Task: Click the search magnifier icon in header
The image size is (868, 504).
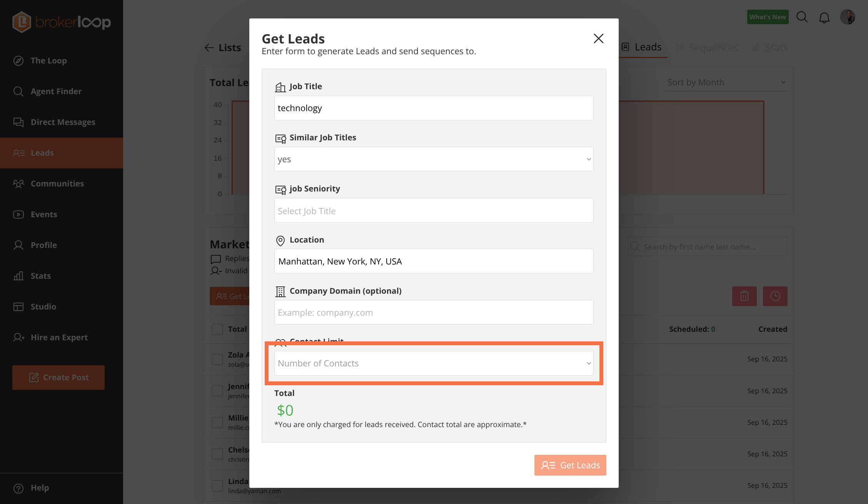Action: [x=802, y=17]
